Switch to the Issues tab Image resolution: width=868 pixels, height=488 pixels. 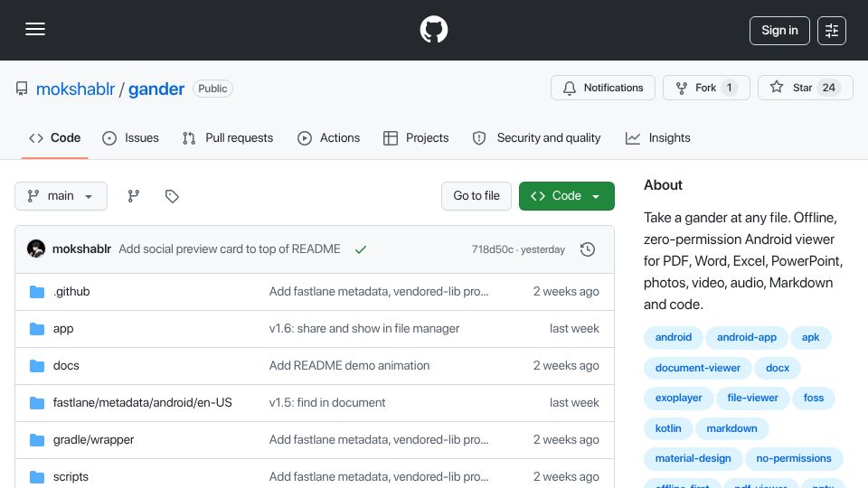pos(130,137)
